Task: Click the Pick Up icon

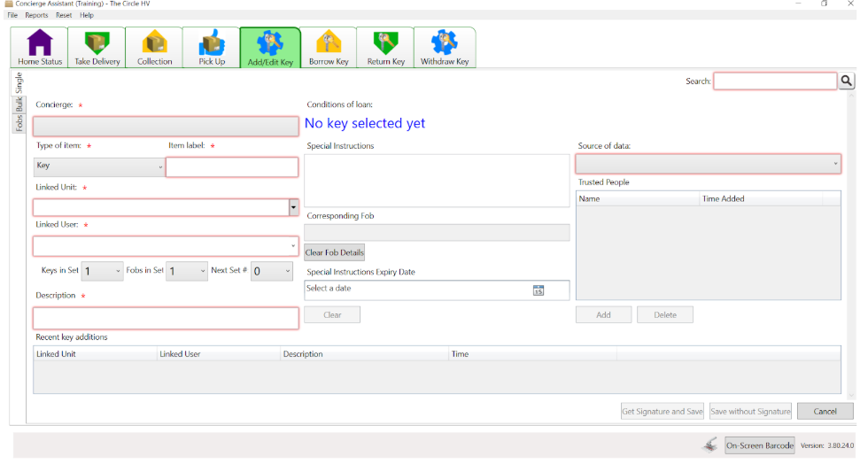Action: [x=211, y=48]
